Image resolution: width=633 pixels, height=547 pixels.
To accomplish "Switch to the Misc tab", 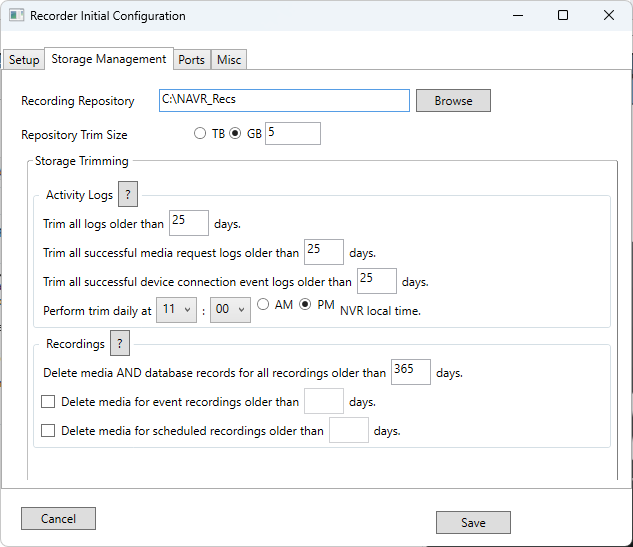I will click(229, 60).
